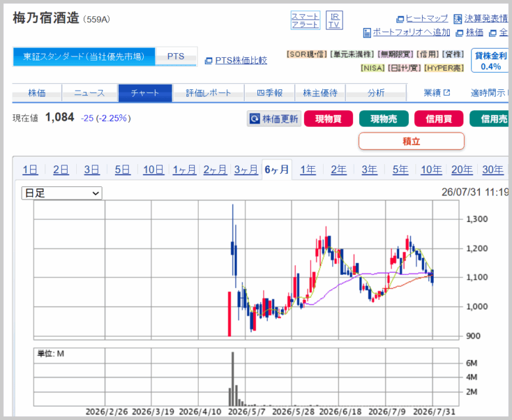
Task: Select the チャート tab
Action: [145, 93]
